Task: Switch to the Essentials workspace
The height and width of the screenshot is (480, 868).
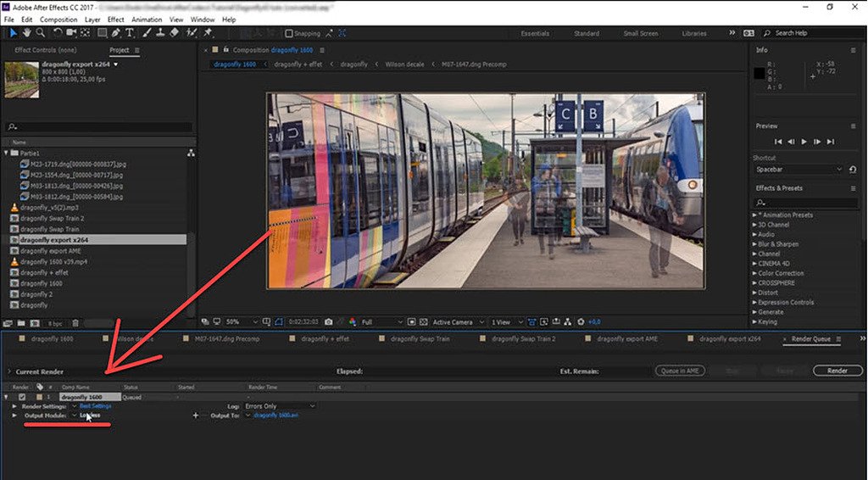Action: click(535, 33)
